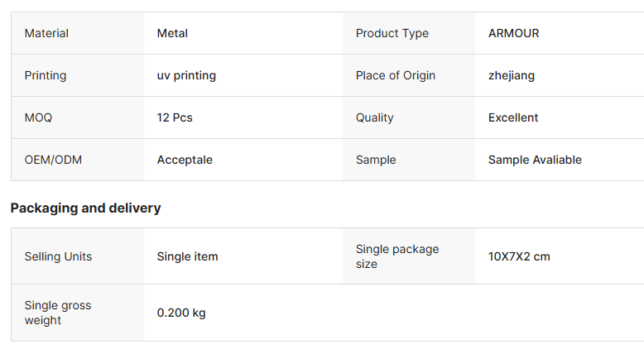Click the Printing label cell

point(46,75)
